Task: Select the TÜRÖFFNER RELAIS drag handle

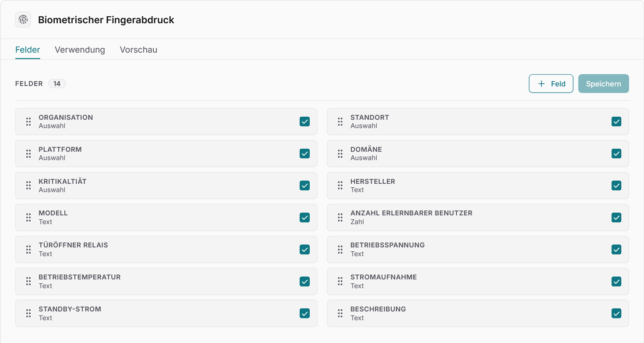Action: [28, 250]
